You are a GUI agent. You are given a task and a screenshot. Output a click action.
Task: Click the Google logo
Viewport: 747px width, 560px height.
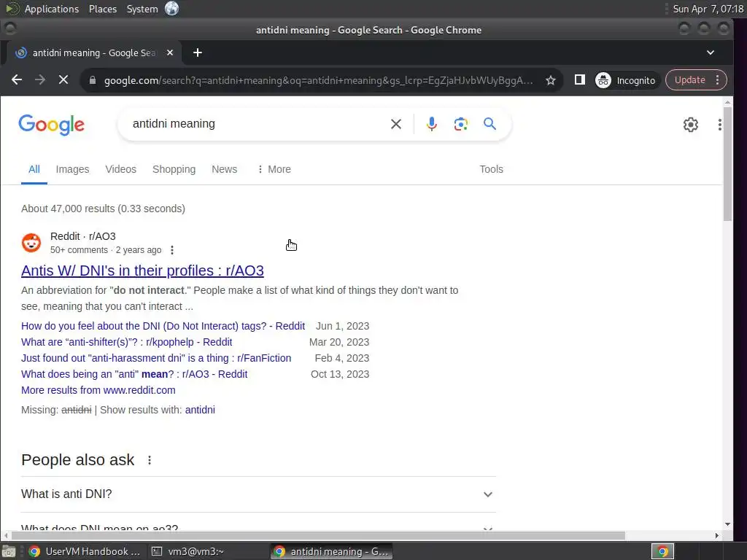point(52,125)
